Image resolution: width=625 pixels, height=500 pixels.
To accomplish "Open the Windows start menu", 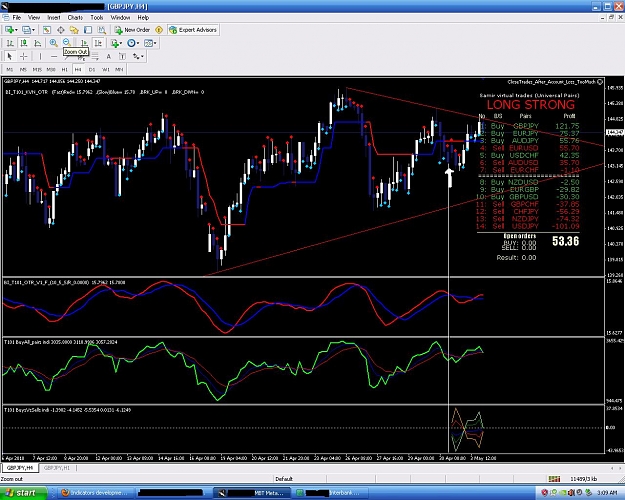I will click(x=23, y=493).
